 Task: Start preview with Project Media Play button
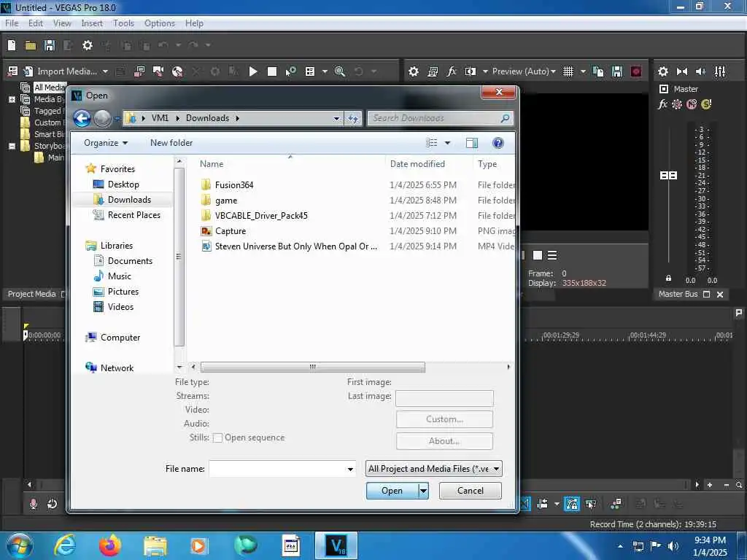[253, 71]
